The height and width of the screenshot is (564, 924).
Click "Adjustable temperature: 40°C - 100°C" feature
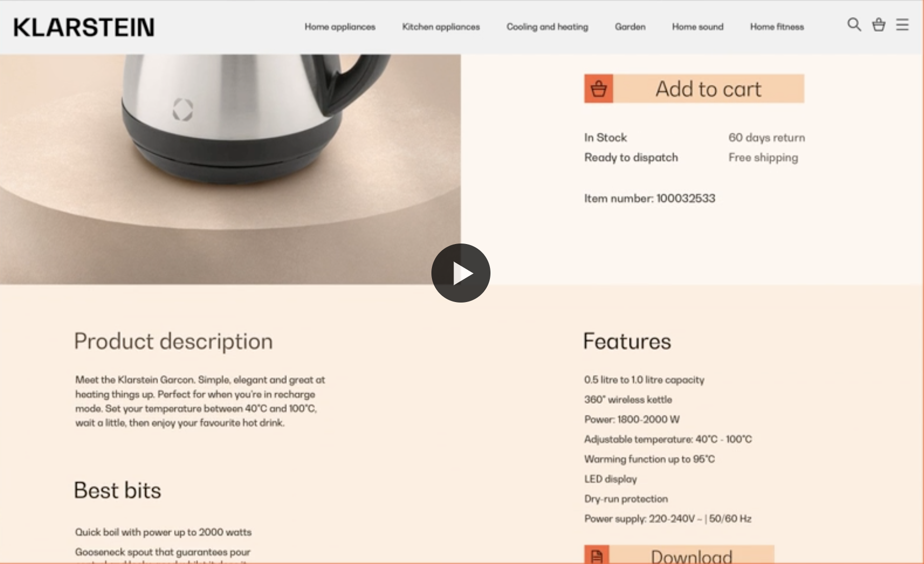(x=668, y=439)
